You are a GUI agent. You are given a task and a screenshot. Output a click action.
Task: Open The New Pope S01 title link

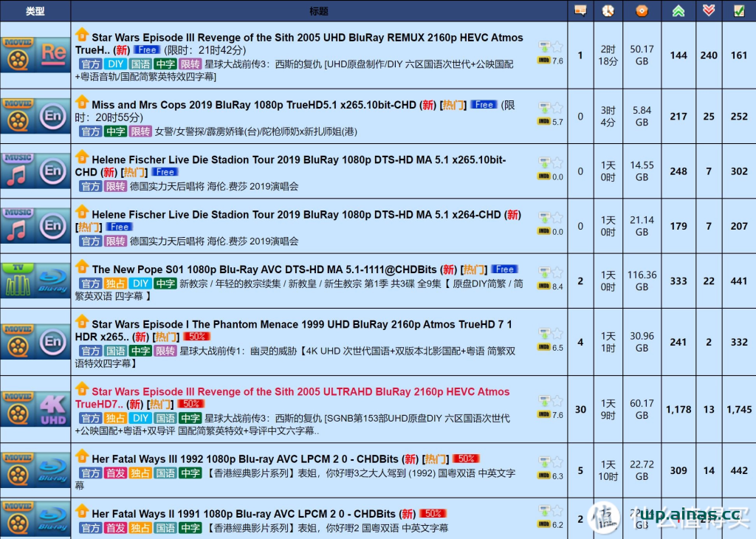pos(264,269)
